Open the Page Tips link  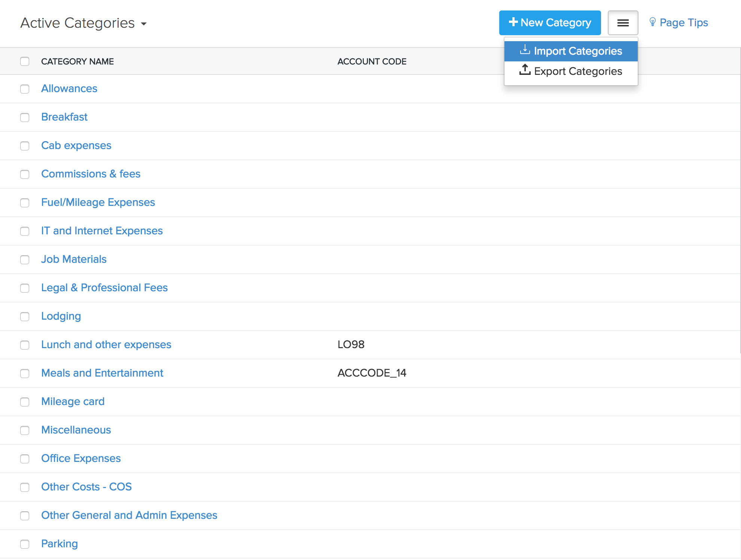pyautogui.click(x=684, y=22)
